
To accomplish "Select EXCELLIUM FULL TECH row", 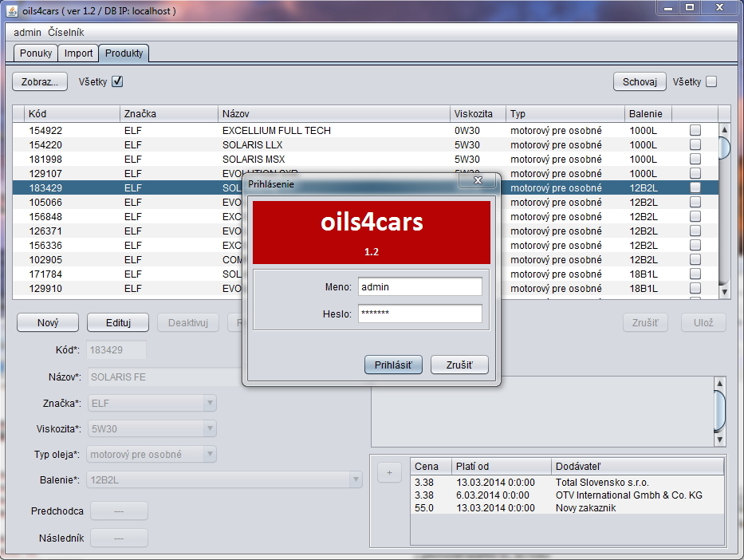I will point(365,130).
